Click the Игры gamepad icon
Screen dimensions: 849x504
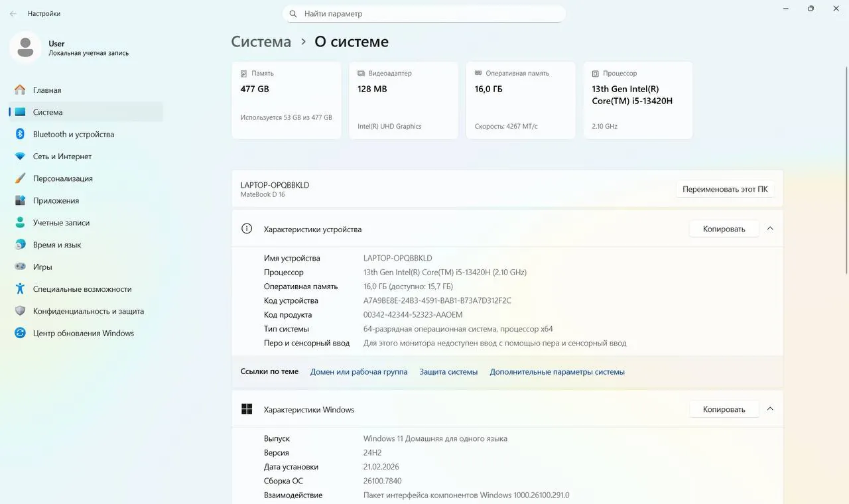coord(20,267)
